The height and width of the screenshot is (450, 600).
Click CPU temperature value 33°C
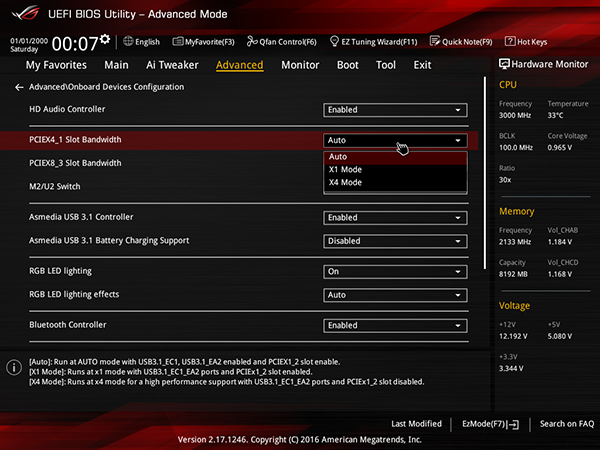(555, 115)
